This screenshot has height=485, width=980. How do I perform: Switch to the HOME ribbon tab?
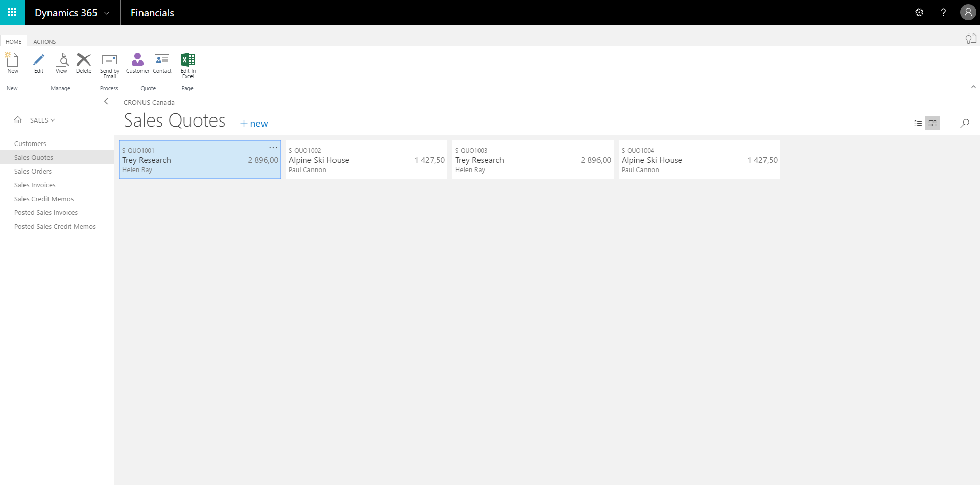click(x=14, y=42)
